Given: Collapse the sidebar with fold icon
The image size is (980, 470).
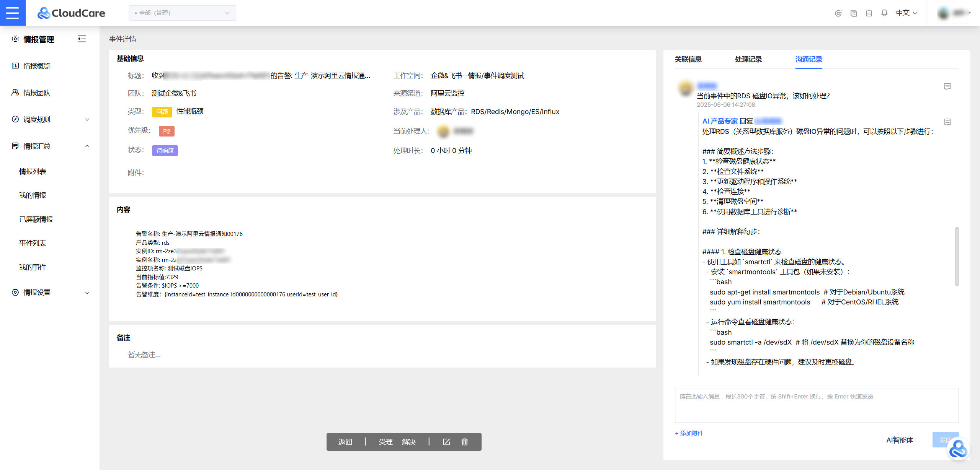Looking at the screenshot, I should pyautogui.click(x=82, y=39).
